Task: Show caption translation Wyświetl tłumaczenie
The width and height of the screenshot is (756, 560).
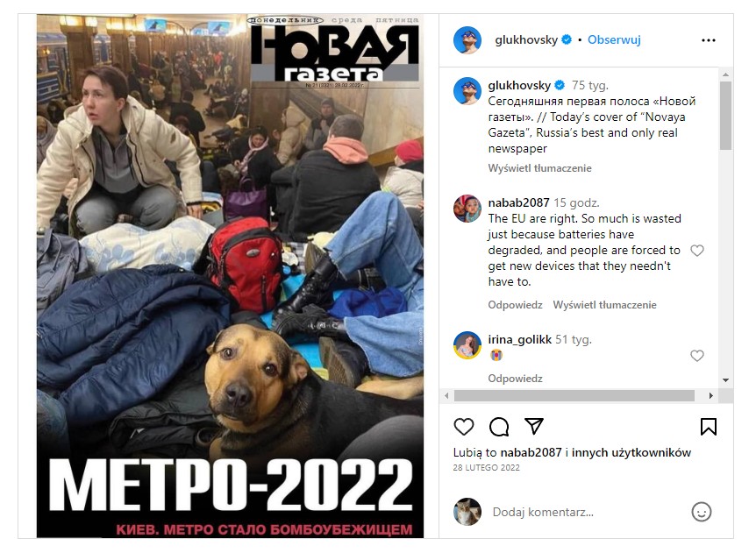Action: tap(539, 168)
